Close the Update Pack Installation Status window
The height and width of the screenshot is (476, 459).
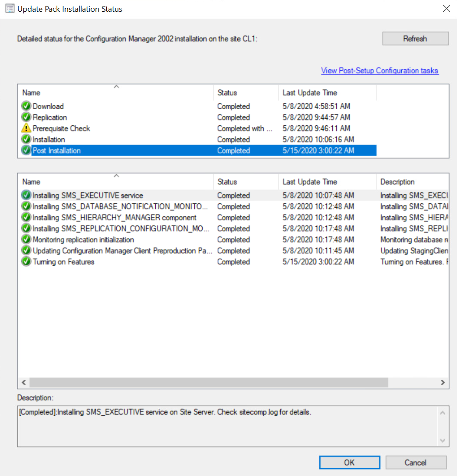point(446,9)
